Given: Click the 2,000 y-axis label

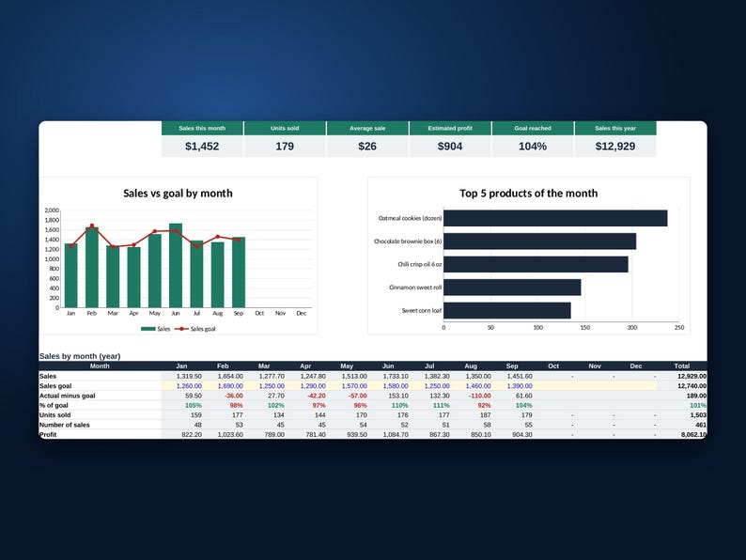Looking at the screenshot, I should [x=52, y=210].
